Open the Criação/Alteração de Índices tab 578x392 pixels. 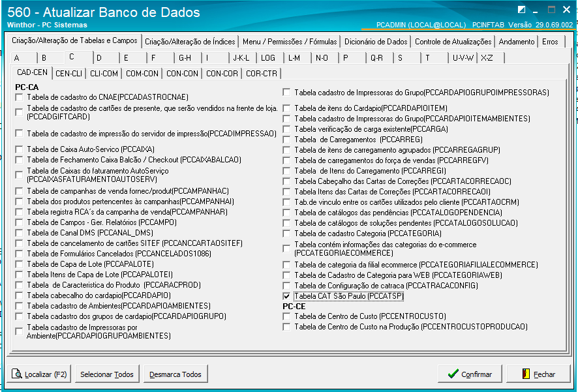(x=190, y=42)
